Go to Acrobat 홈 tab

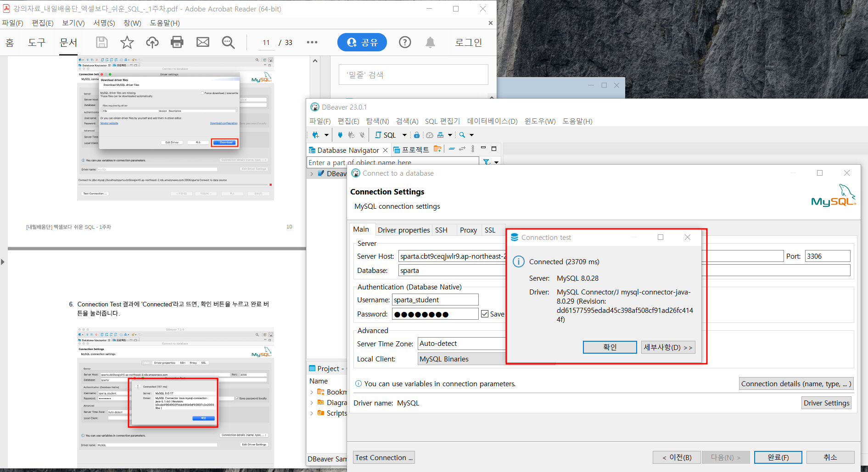(10, 43)
